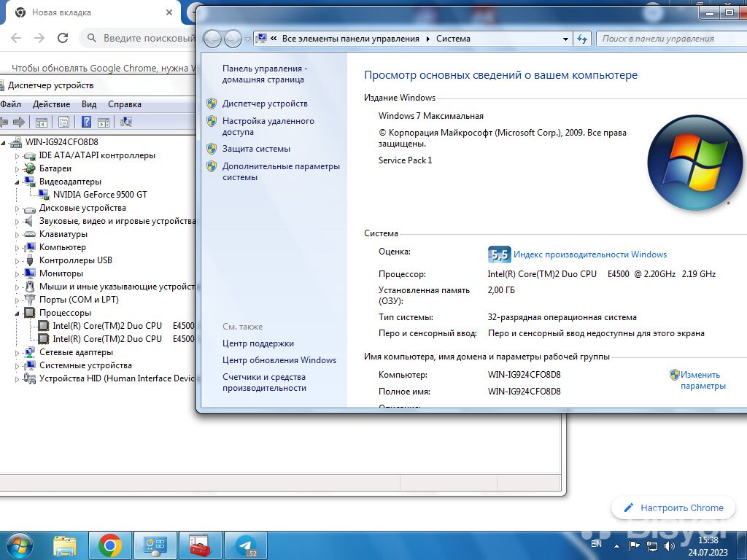Click the volume speaker tray icon
The width and height of the screenshot is (747, 560).
click(670, 545)
